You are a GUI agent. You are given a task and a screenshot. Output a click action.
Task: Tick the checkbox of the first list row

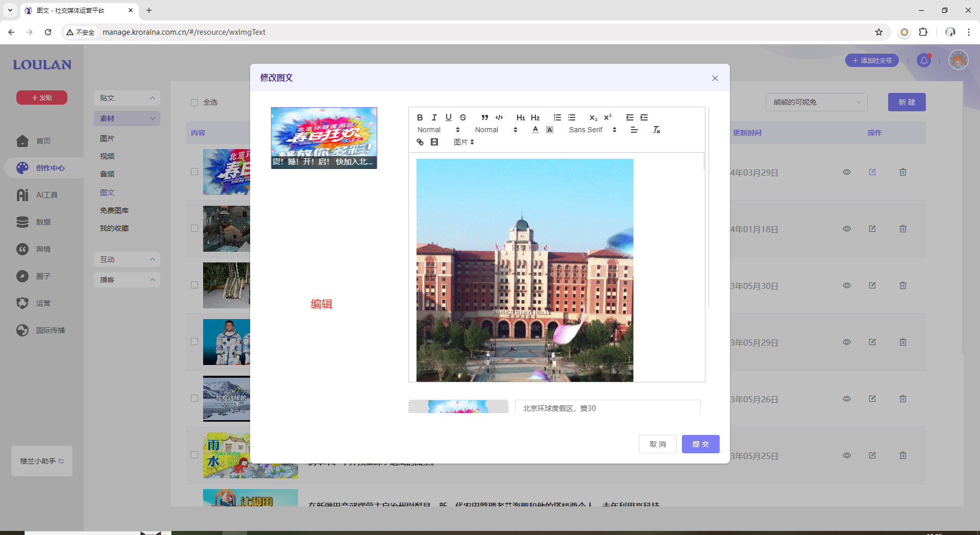pos(194,172)
